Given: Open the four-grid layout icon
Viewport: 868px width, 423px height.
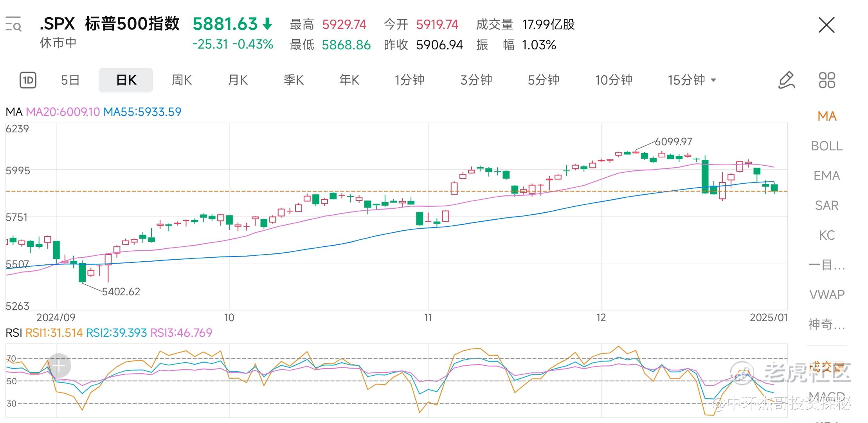Looking at the screenshot, I should pos(827,80).
